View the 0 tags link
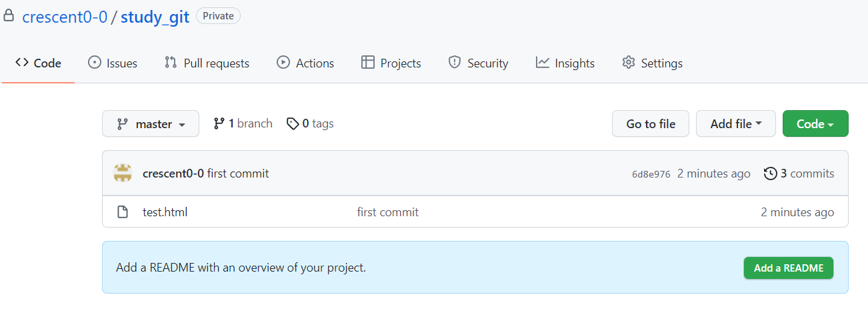The width and height of the screenshot is (868, 327). tap(310, 123)
